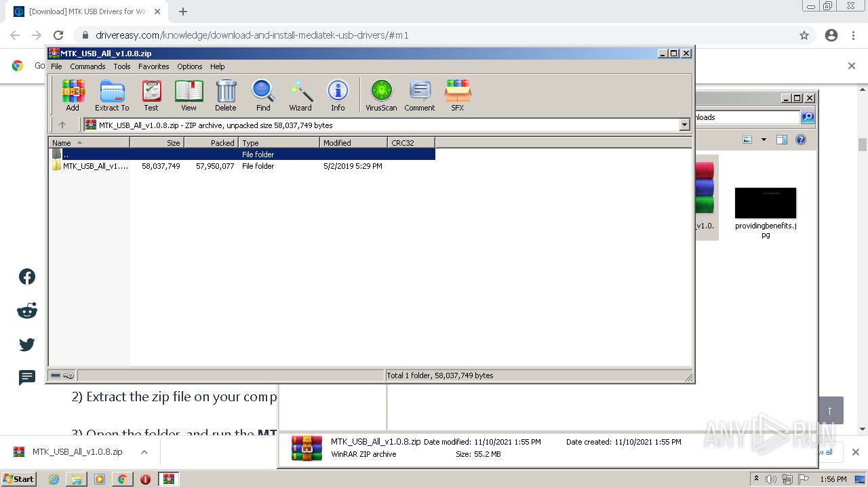The height and width of the screenshot is (488, 868).
Task: Toggle Explorer preview pane icon
Action: [781, 140]
